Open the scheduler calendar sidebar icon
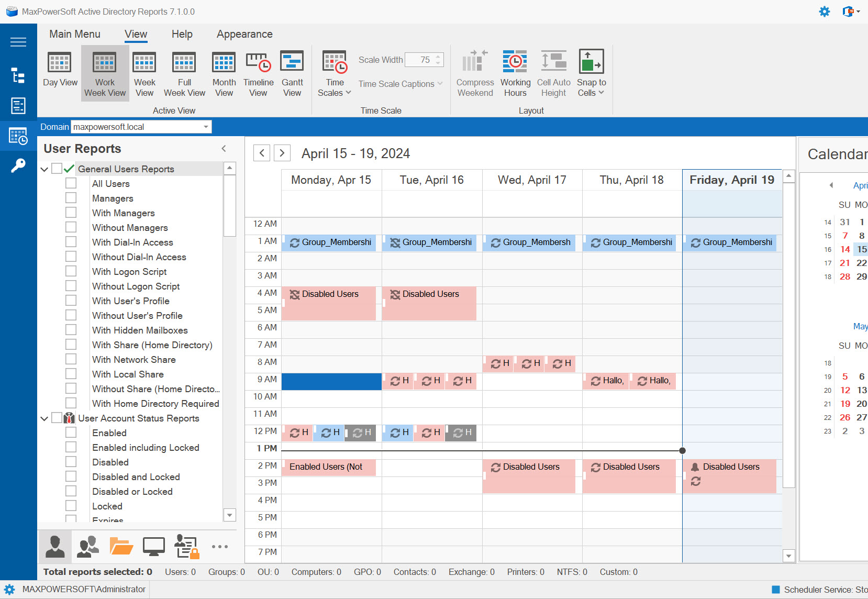This screenshot has width=868, height=599. point(18,136)
